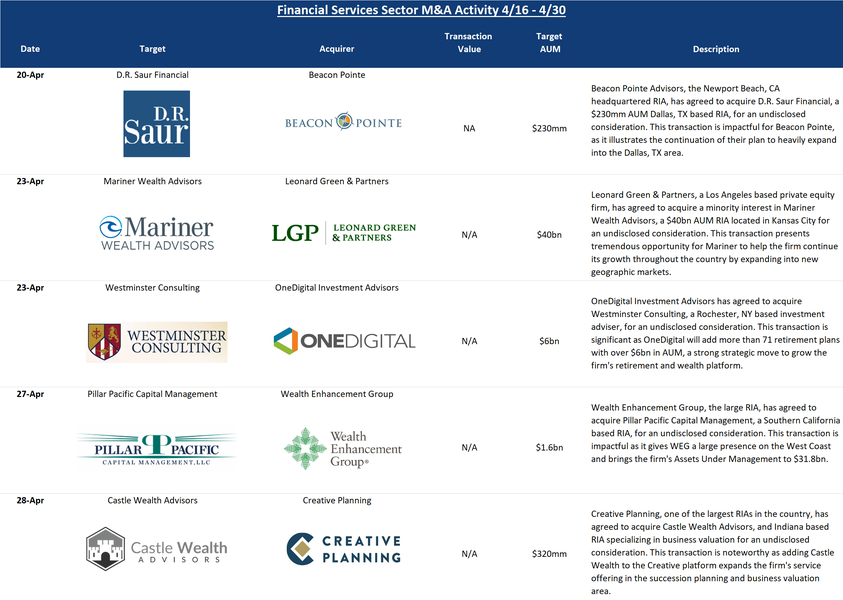Click the title 'Financial Services Sector M&A Activity 4/16 - 4/30'
The width and height of the screenshot is (843, 600).
click(422, 10)
